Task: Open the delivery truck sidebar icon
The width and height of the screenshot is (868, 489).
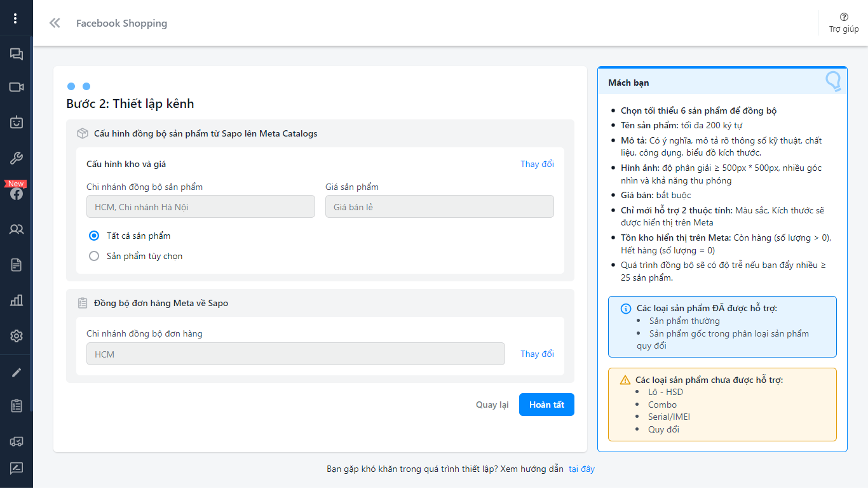Action: click(x=17, y=441)
